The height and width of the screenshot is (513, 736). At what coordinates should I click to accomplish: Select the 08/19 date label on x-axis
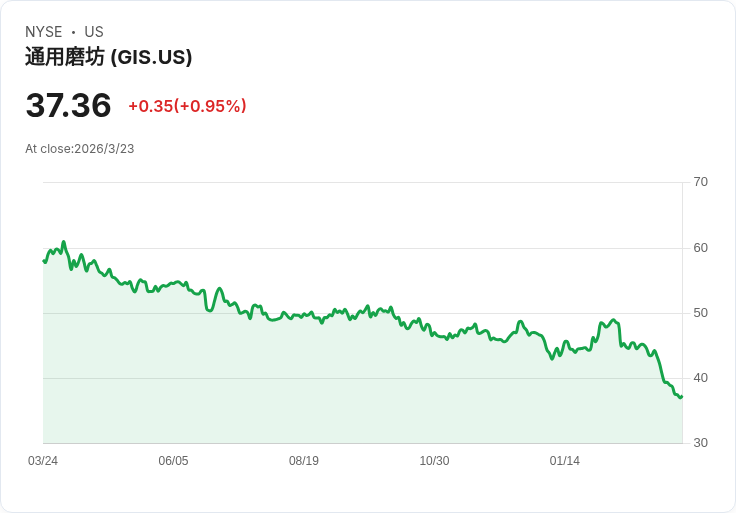click(x=304, y=461)
